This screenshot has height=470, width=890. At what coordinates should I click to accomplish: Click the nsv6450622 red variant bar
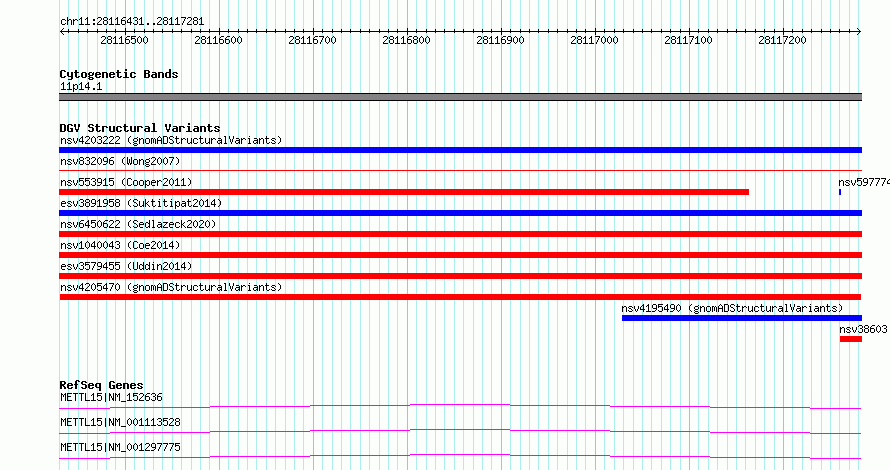pos(460,234)
